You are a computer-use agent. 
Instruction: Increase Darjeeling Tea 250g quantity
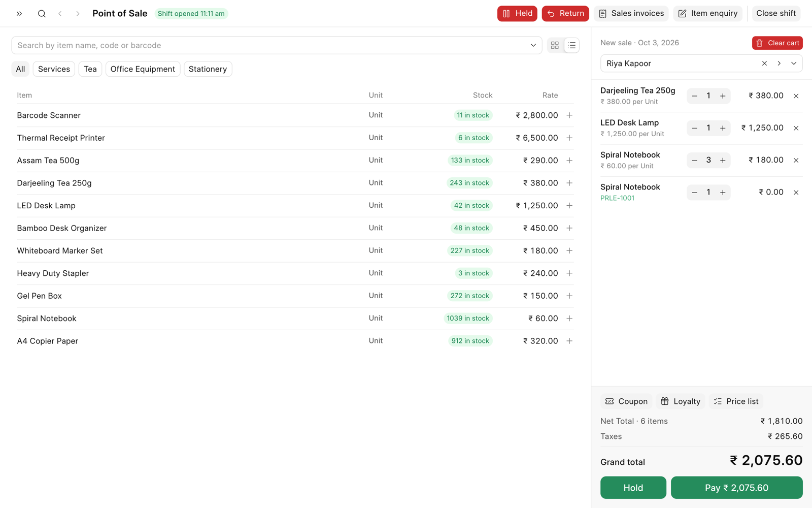coord(723,96)
